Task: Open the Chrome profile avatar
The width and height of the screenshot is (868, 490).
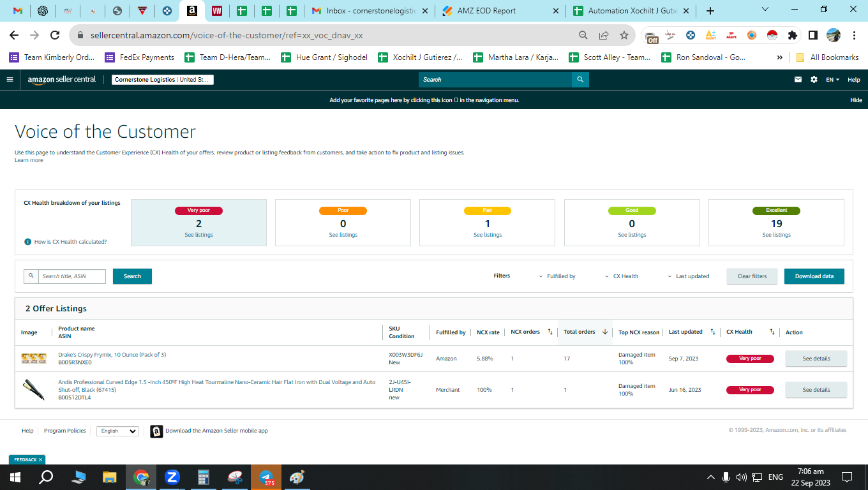Action: [x=834, y=35]
